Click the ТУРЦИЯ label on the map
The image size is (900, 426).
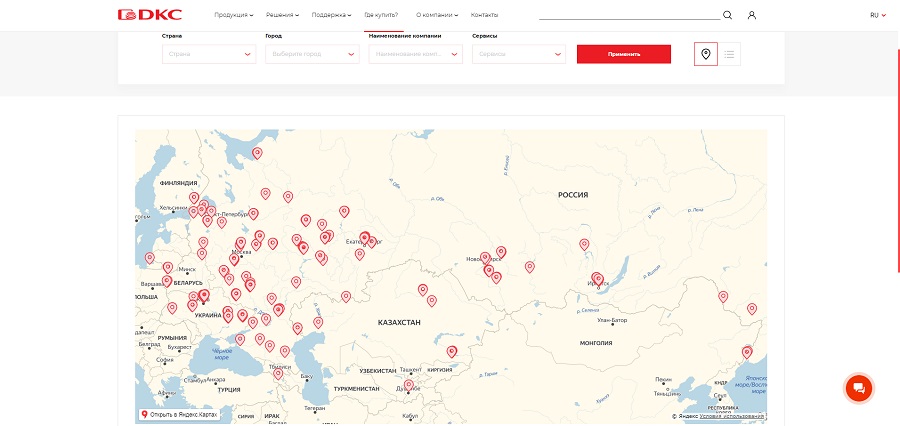point(228,389)
